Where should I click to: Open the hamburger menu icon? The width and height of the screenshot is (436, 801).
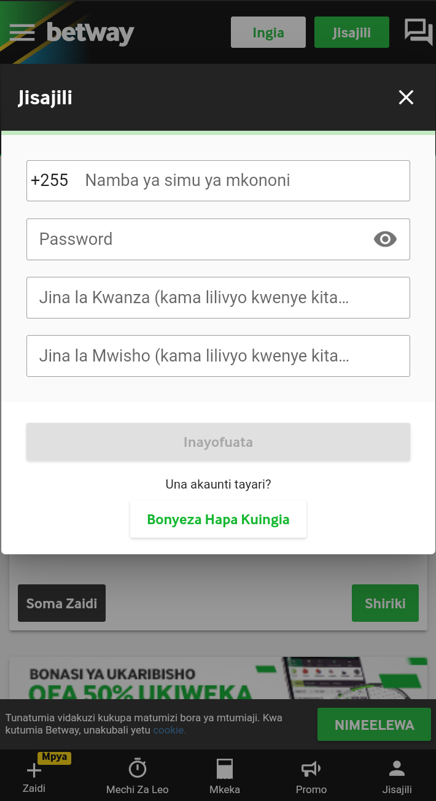tap(22, 33)
